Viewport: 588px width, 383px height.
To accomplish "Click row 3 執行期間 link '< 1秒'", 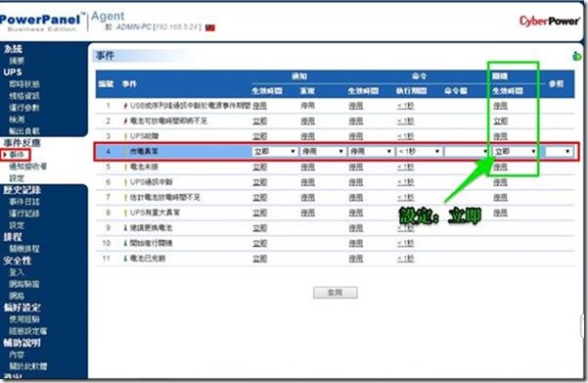I will [x=406, y=136].
